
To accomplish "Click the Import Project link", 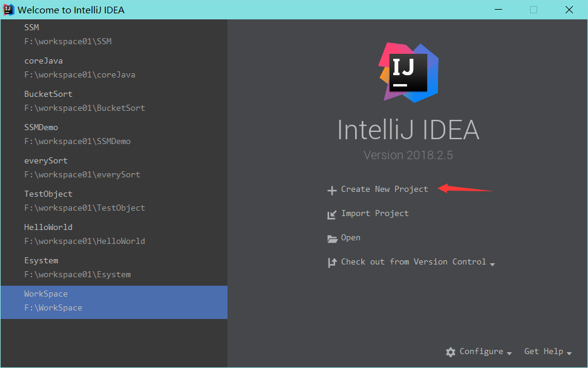I will click(x=374, y=214).
